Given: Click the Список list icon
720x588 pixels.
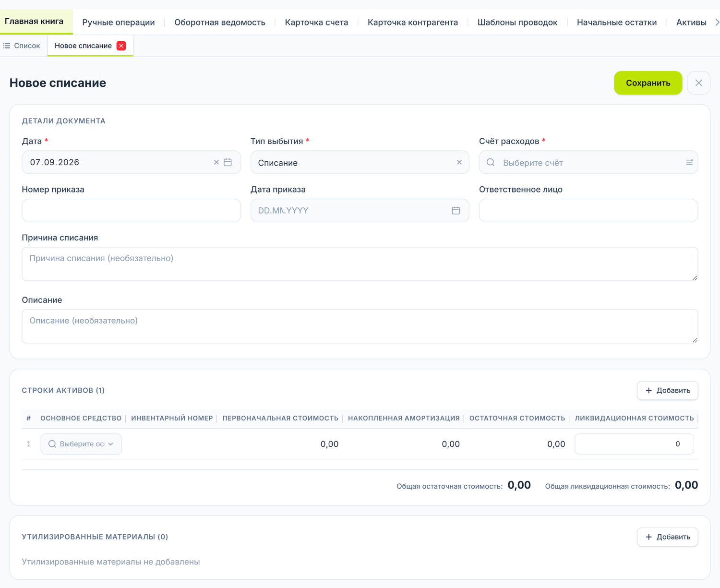Looking at the screenshot, I should (x=7, y=46).
